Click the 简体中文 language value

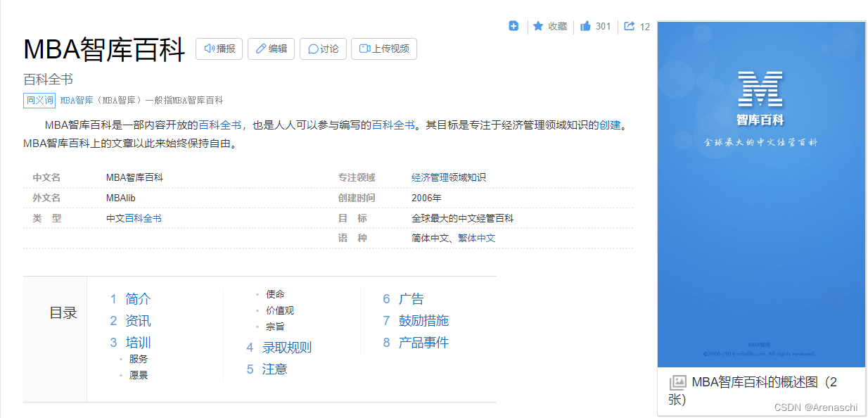click(x=430, y=239)
